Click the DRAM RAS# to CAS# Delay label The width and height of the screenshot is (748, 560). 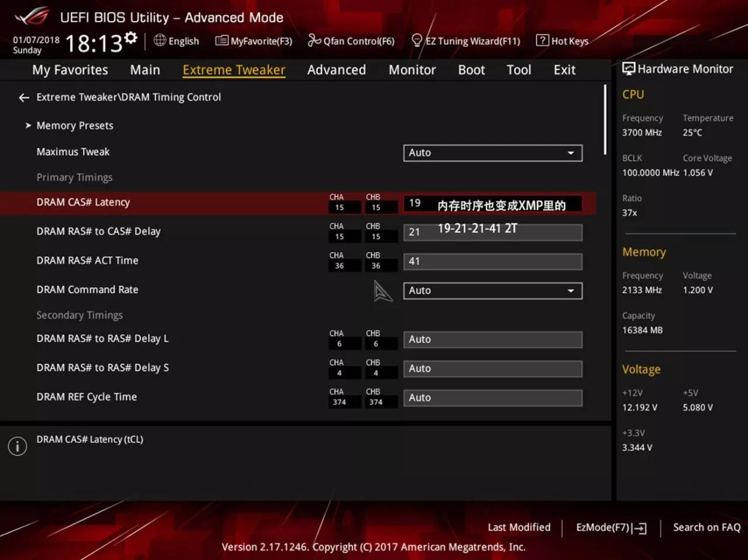click(x=98, y=231)
